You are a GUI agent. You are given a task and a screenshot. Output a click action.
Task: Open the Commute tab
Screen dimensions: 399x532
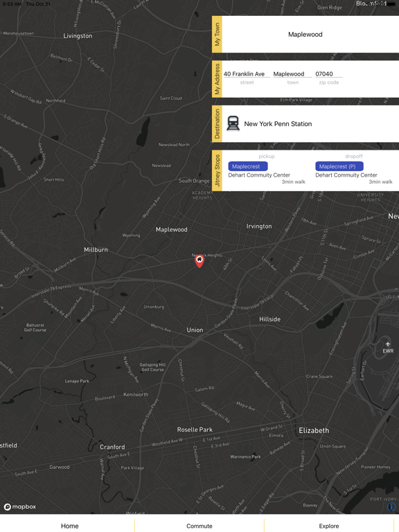tap(199, 526)
